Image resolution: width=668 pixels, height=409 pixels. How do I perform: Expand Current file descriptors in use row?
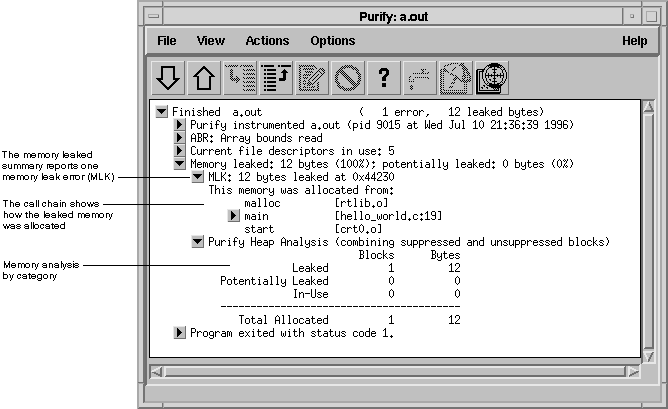point(179,151)
